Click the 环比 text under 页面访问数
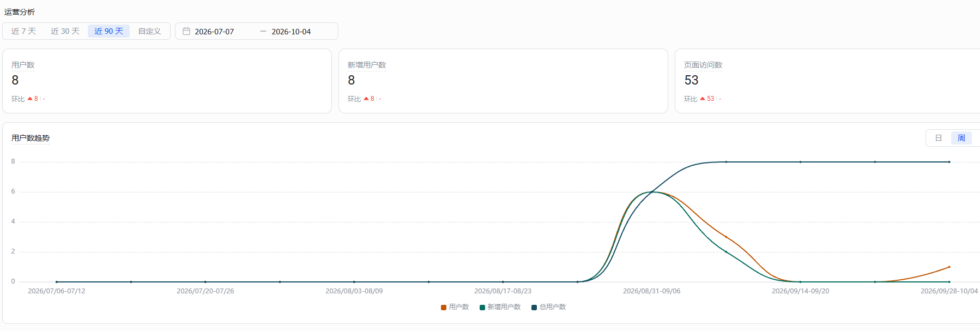 point(691,99)
